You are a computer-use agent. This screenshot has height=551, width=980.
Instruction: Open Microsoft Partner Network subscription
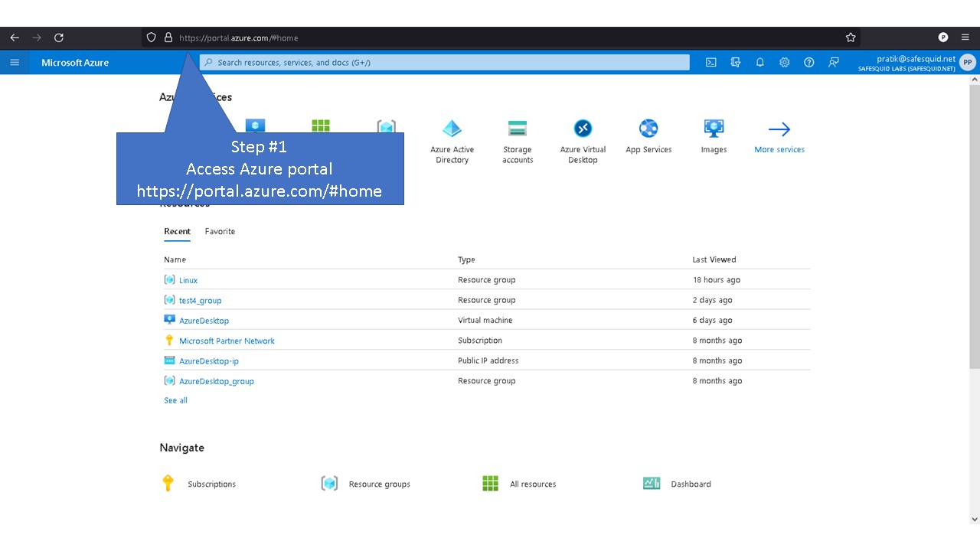tap(227, 341)
